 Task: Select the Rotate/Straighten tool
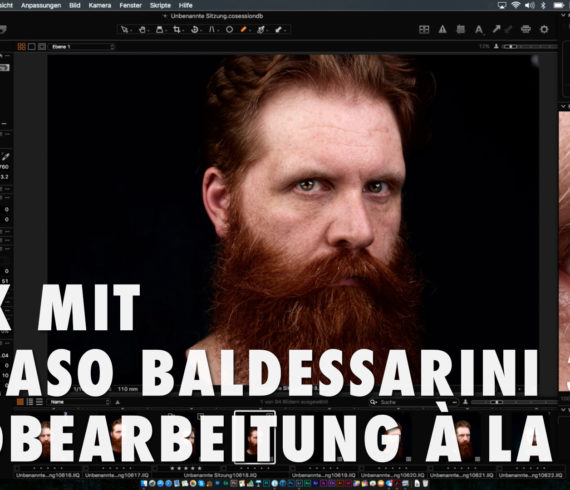tap(194, 29)
